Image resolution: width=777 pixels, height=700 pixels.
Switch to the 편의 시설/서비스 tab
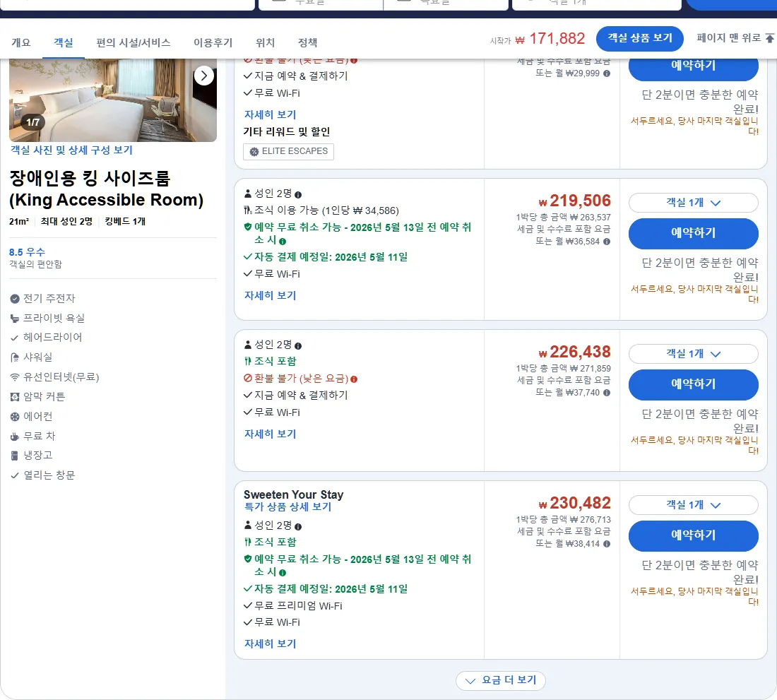[x=134, y=42]
